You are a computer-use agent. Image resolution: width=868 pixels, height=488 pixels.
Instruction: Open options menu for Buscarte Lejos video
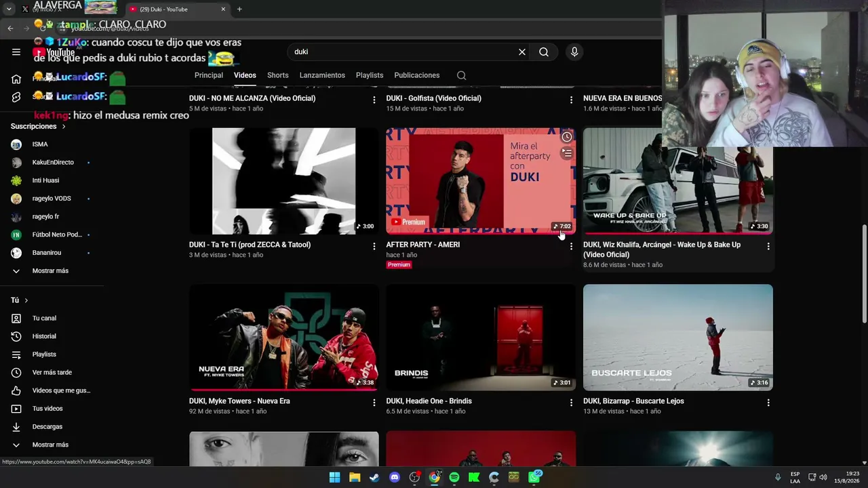point(768,403)
